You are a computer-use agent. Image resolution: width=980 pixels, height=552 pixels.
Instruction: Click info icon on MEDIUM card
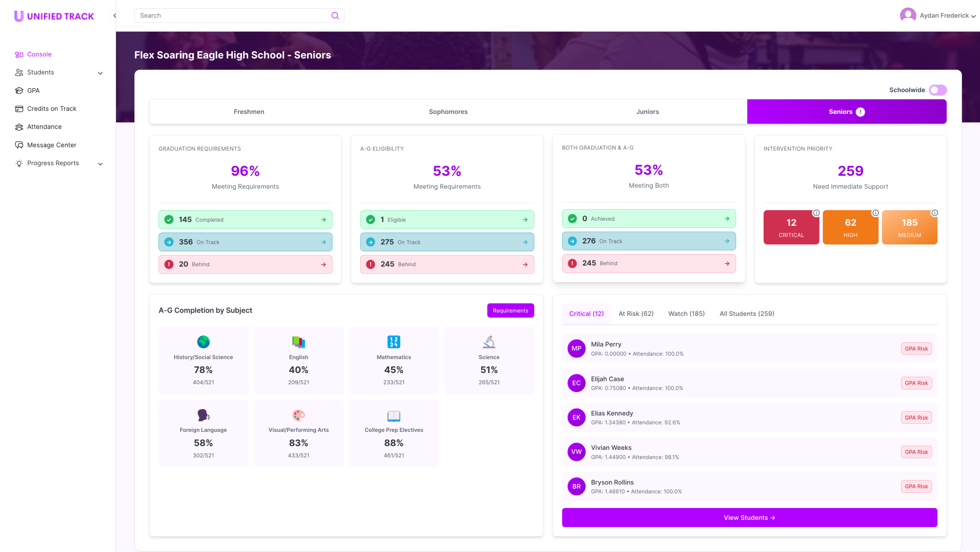pos(934,213)
